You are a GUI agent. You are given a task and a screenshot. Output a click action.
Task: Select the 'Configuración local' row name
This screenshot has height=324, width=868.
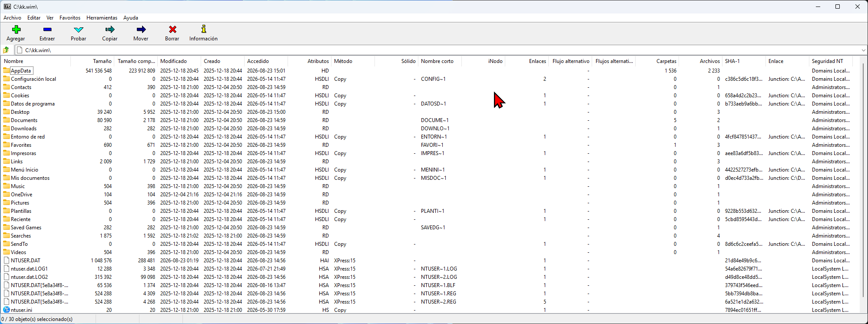33,79
